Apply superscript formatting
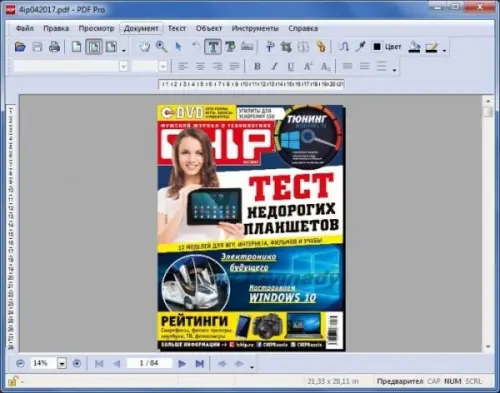The width and height of the screenshot is (500, 393). (x=308, y=66)
